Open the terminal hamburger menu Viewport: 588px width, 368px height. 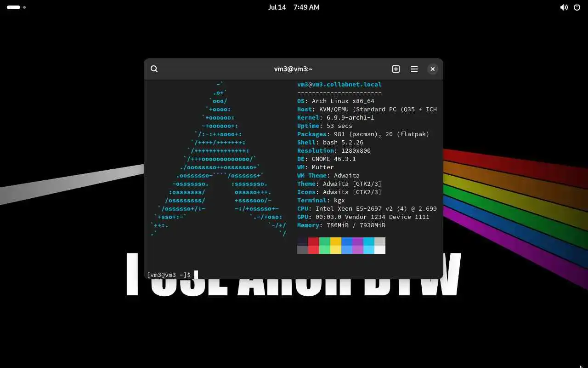(x=414, y=69)
